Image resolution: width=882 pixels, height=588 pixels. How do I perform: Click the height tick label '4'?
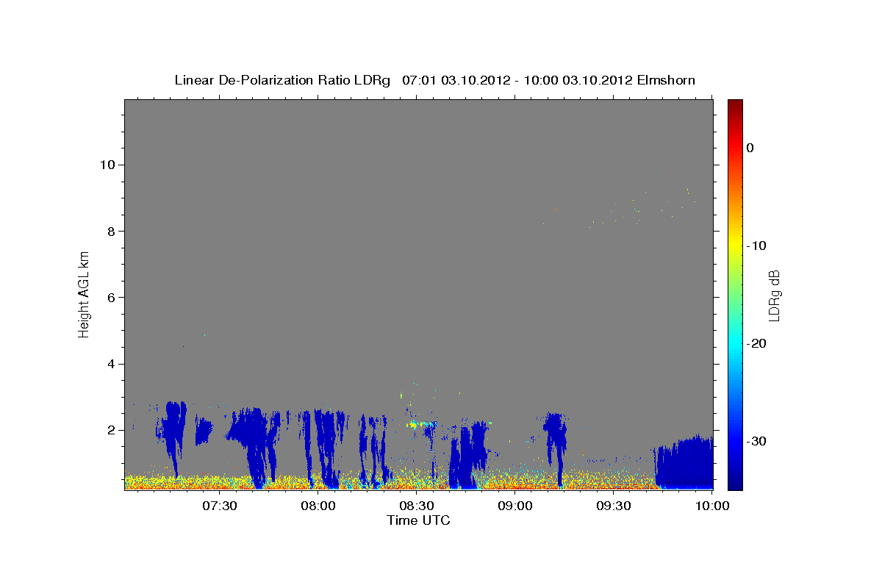coord(112,364)
